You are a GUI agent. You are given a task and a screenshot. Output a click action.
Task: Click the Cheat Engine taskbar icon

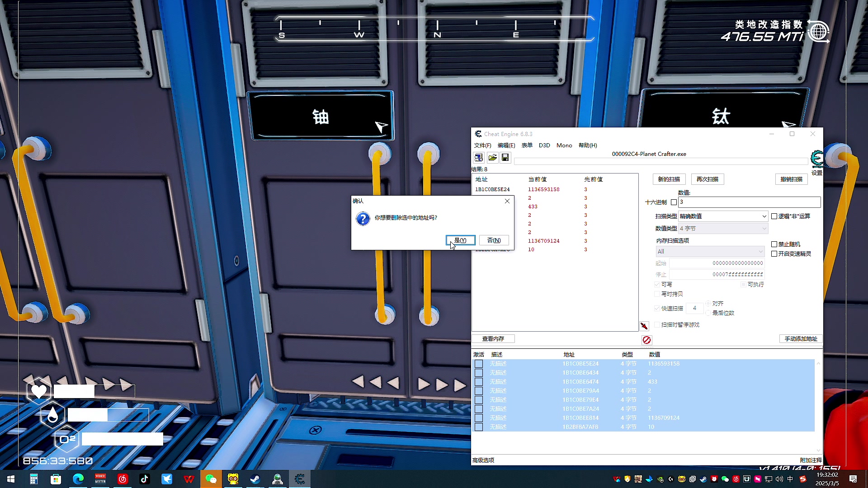(x=299, y=479)
